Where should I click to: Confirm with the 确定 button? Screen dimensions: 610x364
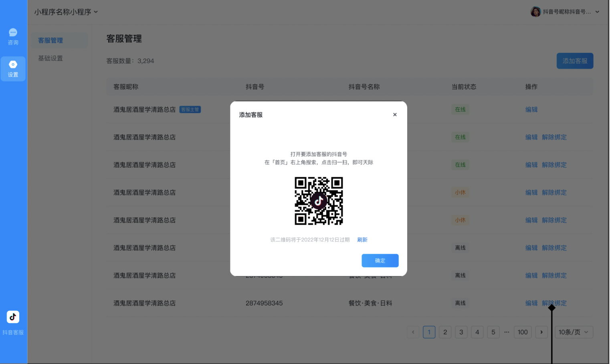coord(380,261)
